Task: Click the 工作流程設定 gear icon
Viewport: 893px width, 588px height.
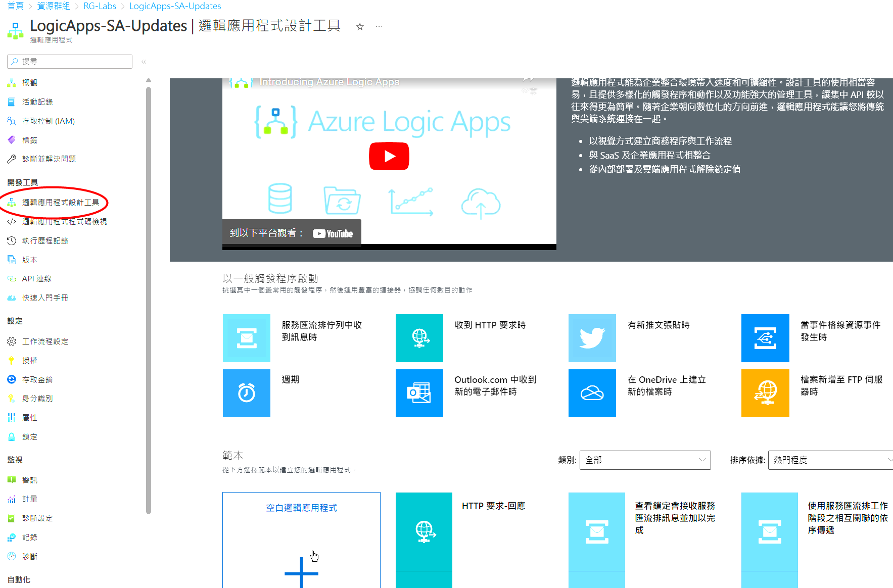Action: [x=12, y=341]
